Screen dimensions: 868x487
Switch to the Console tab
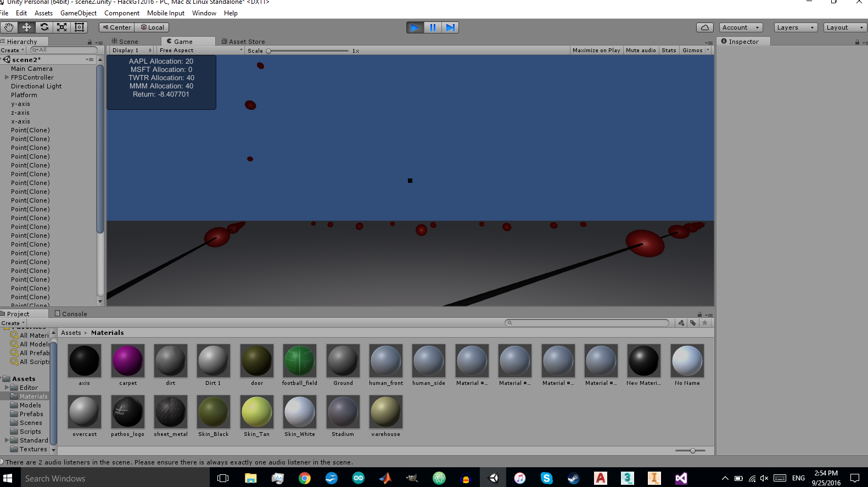(x=71, y=314)
